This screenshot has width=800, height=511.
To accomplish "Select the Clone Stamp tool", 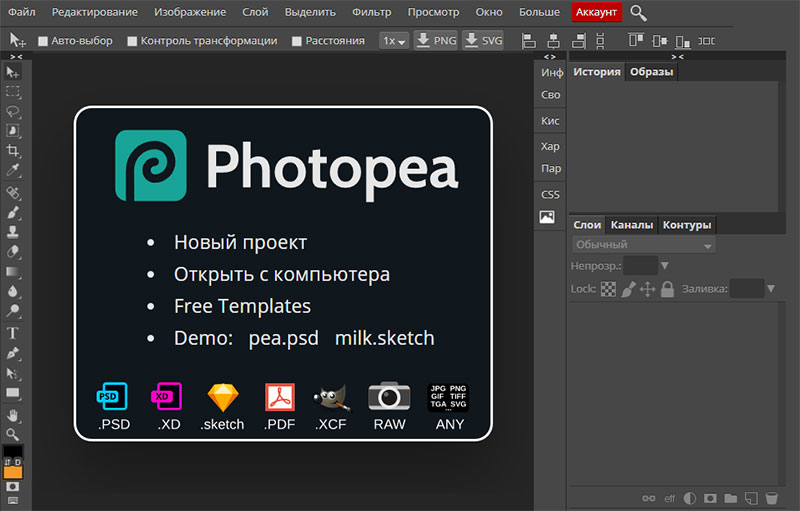I will [13, 232].
